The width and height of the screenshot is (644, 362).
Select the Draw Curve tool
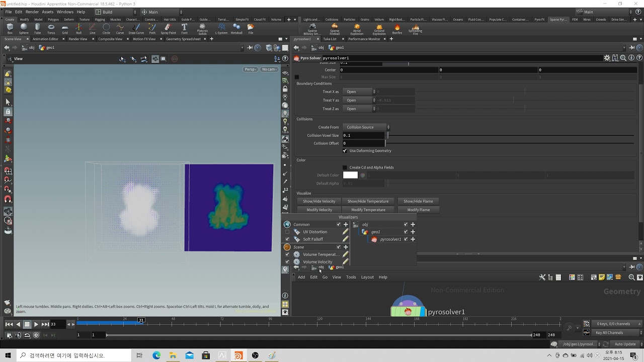coord(136,29)
